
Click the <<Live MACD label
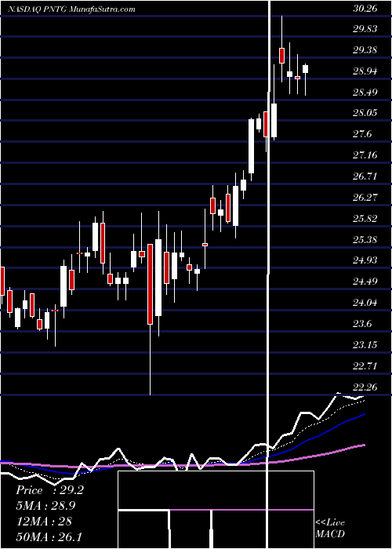click(x=330, y=528)
